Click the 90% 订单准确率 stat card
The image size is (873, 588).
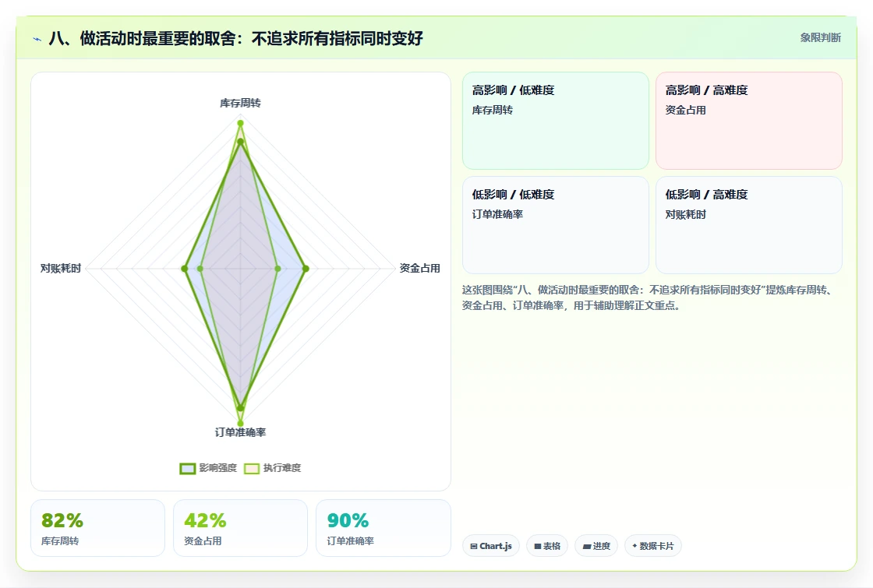(383, 528)
